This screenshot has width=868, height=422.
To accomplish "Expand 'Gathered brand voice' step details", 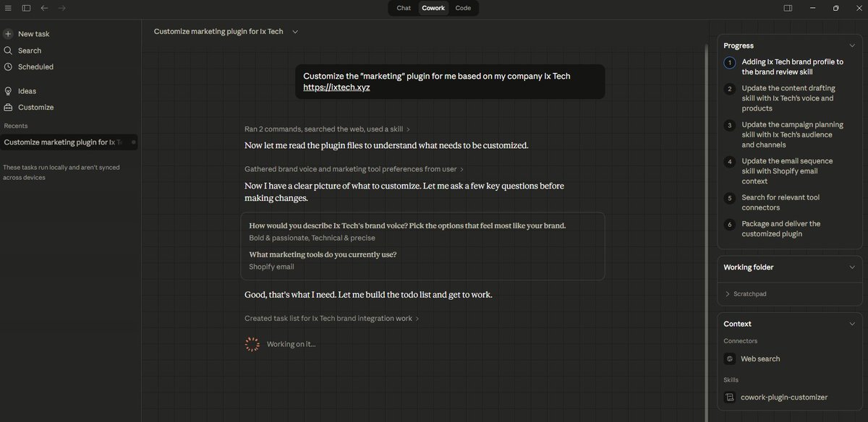I will pyautogui.click(x=354, y=169).
